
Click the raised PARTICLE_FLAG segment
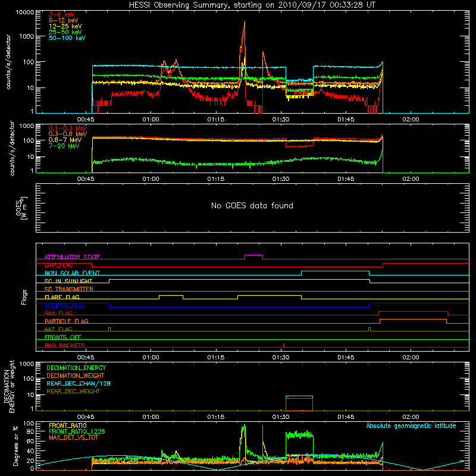pyautogui.click(x=413, y=320)
